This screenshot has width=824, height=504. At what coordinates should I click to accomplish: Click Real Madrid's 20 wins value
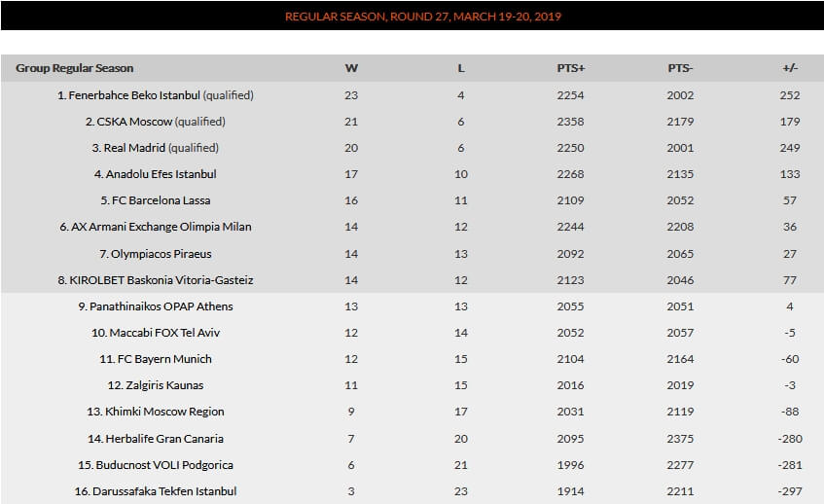(351, 148)
